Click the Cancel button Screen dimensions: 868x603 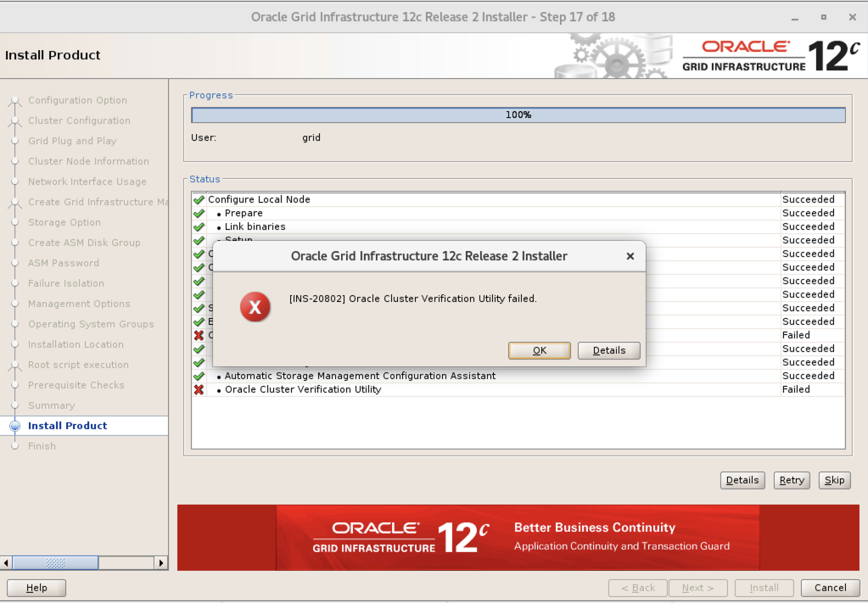coord(830,588)
